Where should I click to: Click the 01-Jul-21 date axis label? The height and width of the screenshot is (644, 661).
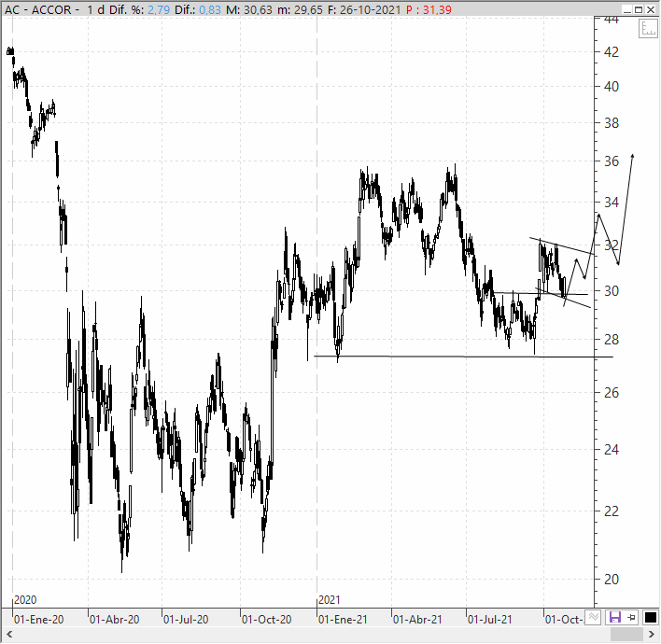tap(490, 620)
